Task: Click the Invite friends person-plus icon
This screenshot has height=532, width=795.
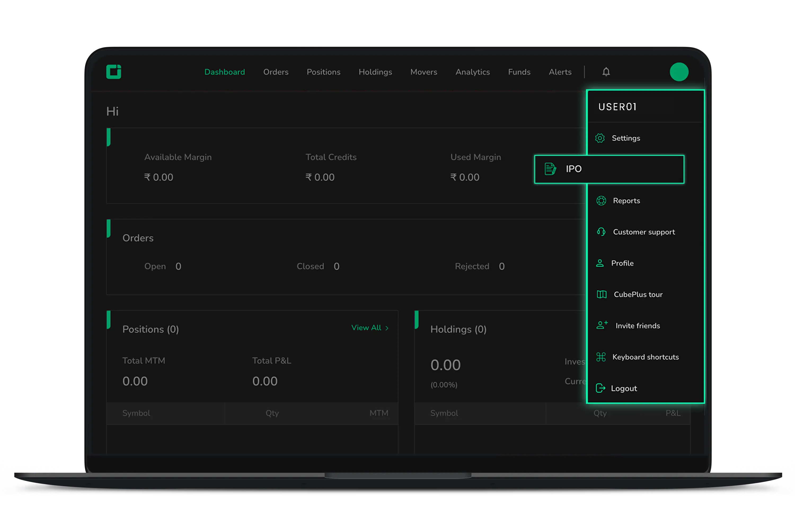Action: (x=602, y=325)
